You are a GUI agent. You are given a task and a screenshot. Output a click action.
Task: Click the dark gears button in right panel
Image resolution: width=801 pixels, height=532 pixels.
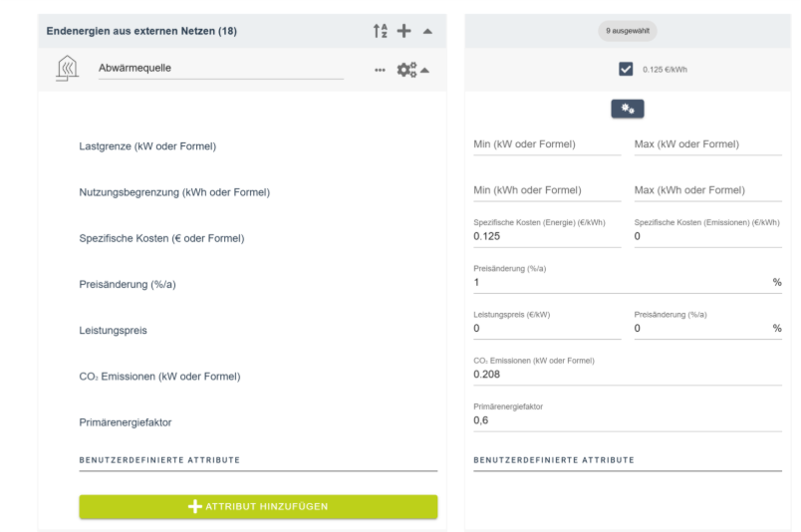pyautogui.click(x=628, y=109)
